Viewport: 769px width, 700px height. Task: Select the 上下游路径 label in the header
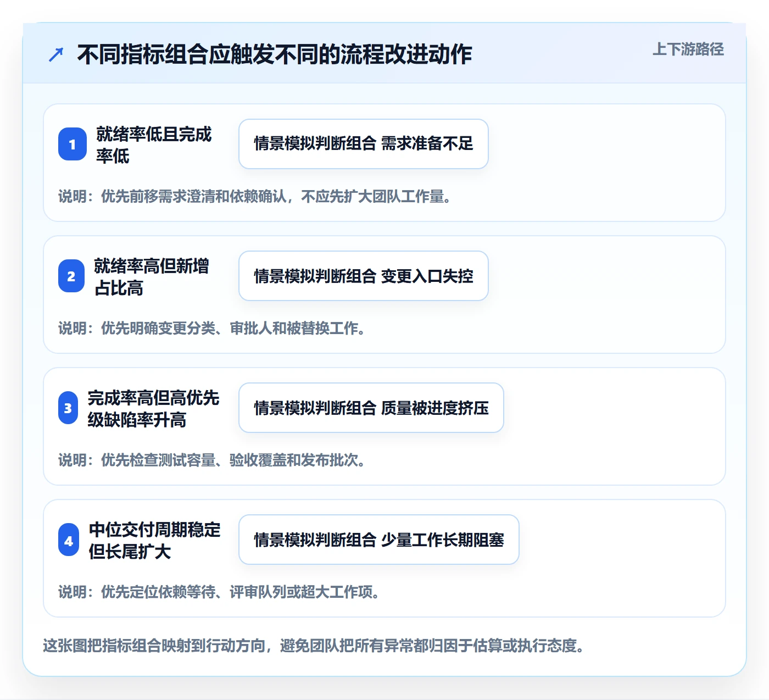pos(688,49)
